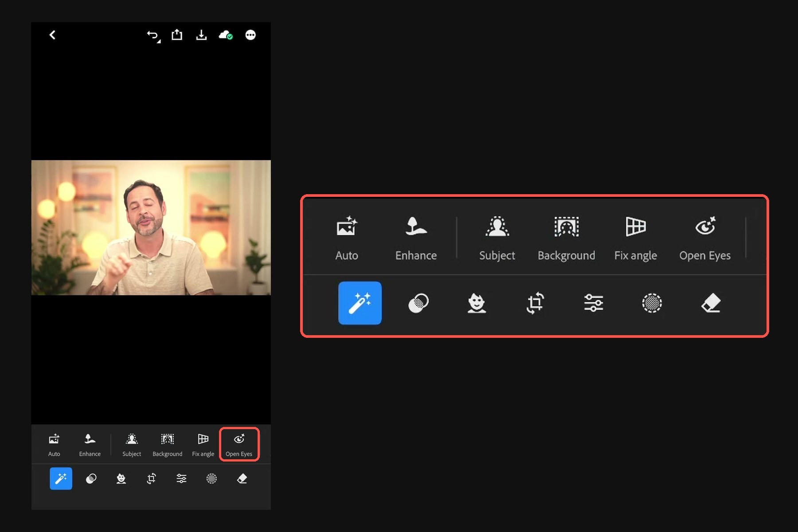Tap the photo preview of the man
Viewport: 798px width, 532px height.
tap(151, 227)
